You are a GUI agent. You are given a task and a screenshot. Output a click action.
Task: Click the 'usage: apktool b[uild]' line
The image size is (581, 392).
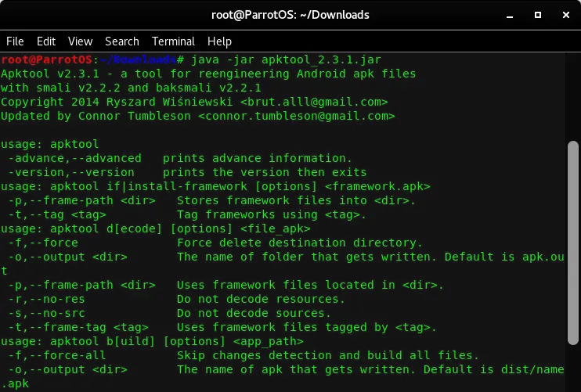pyautogui.click(x=152, y=341)
